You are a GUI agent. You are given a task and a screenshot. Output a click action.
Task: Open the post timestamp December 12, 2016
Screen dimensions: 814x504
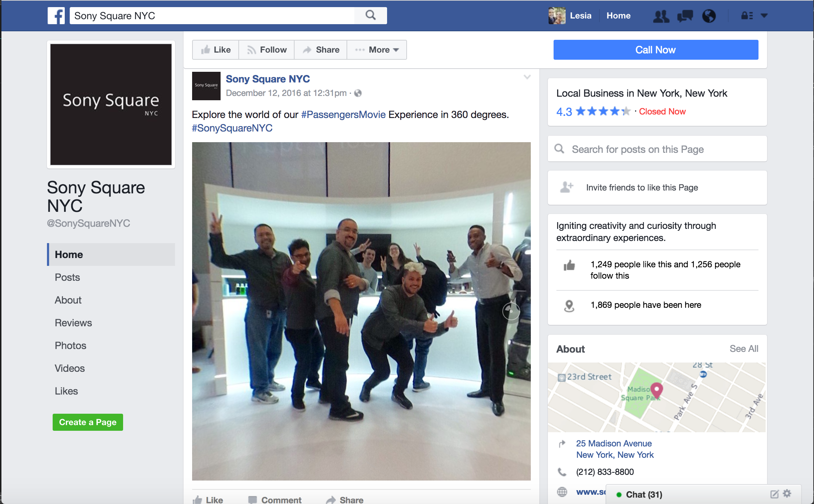click(x=286, y=93)
